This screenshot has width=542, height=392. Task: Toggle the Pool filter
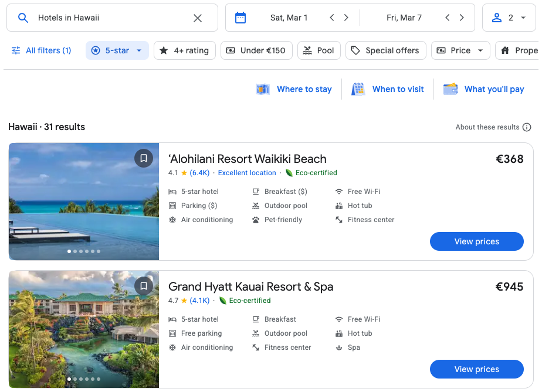coord(319,50)
